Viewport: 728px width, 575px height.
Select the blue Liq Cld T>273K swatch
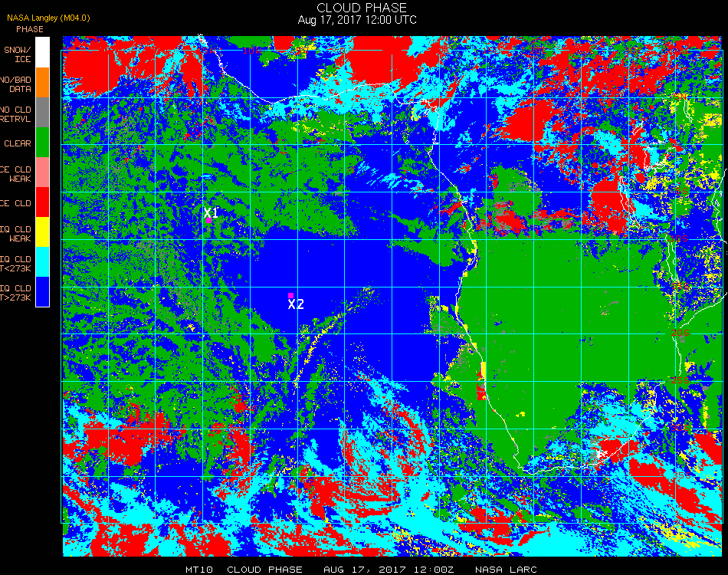(x=42, y=291)
